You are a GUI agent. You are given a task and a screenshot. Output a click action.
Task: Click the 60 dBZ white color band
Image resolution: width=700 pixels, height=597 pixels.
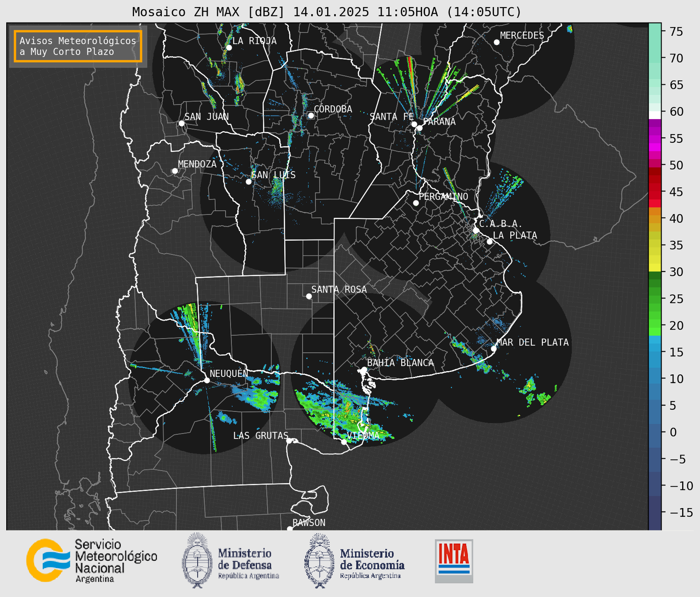[x=655, y=115]
